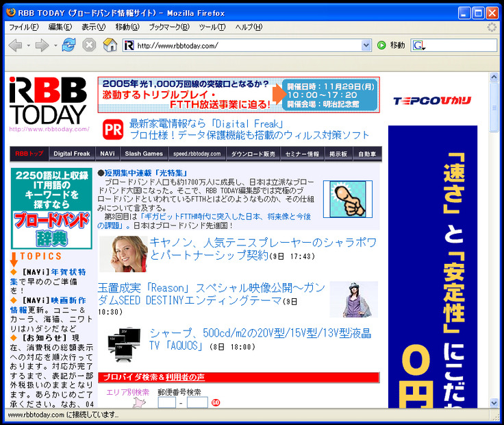Image resolution: width=504 pixels, height=425 pixels.
Task: Click the green Go button icon
Action: pos(381,45)
